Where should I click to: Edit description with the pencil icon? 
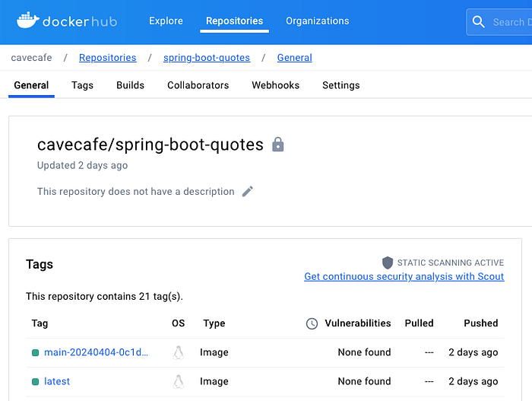tap(248, 192)
